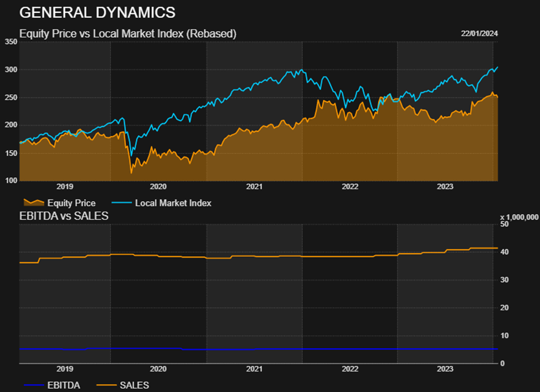Click the '2019' label under the EBITDA chart
540x392 pixels.
click(65, 369)
